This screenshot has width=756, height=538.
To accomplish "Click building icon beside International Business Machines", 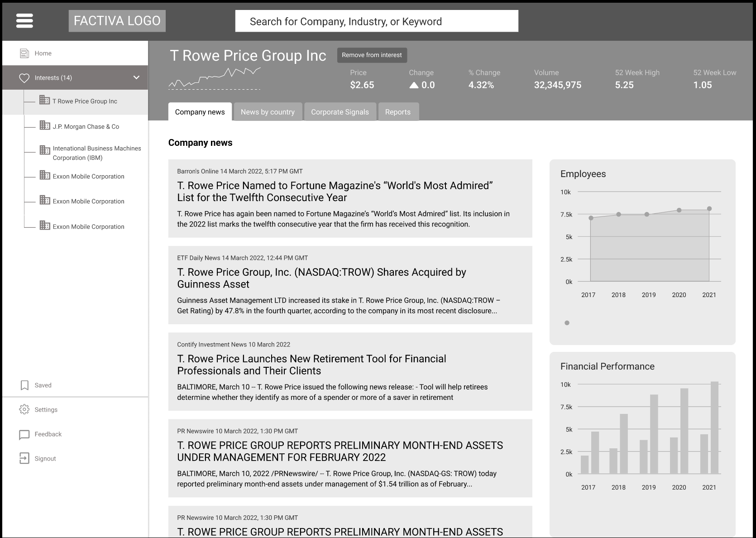I will (x=45, y=150).
